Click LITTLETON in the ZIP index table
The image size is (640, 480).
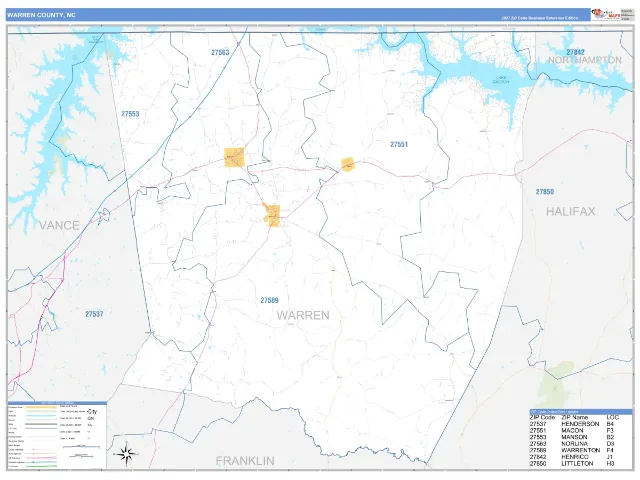577,464
